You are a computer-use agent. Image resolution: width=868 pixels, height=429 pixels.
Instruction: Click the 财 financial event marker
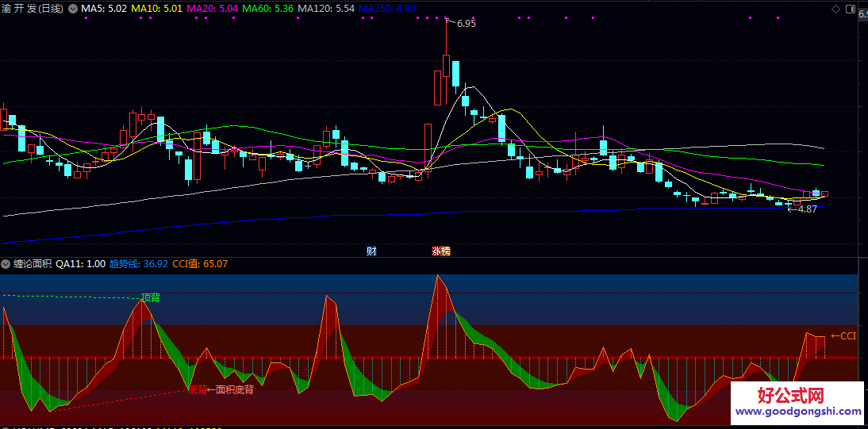(x=371, y=251)
